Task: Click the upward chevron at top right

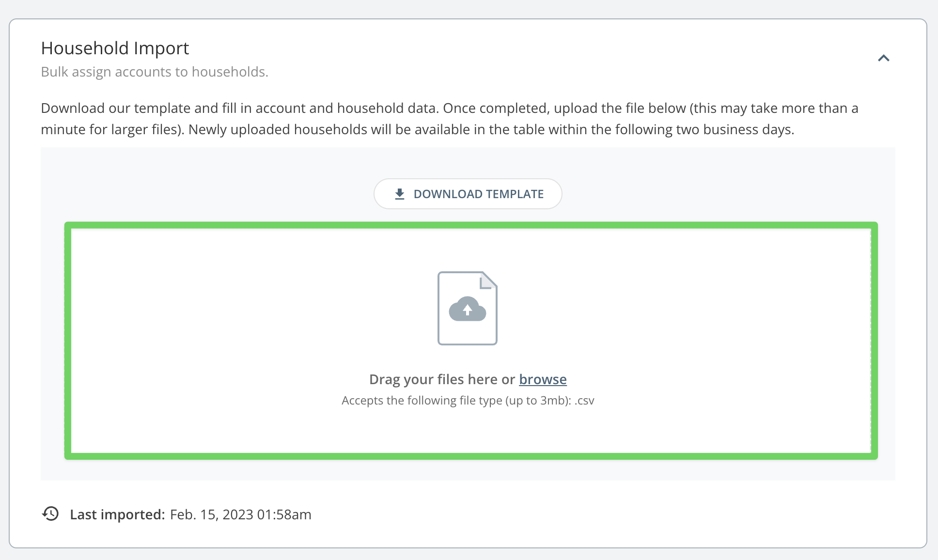Action: pyautogui.click(x=884, y=58)
